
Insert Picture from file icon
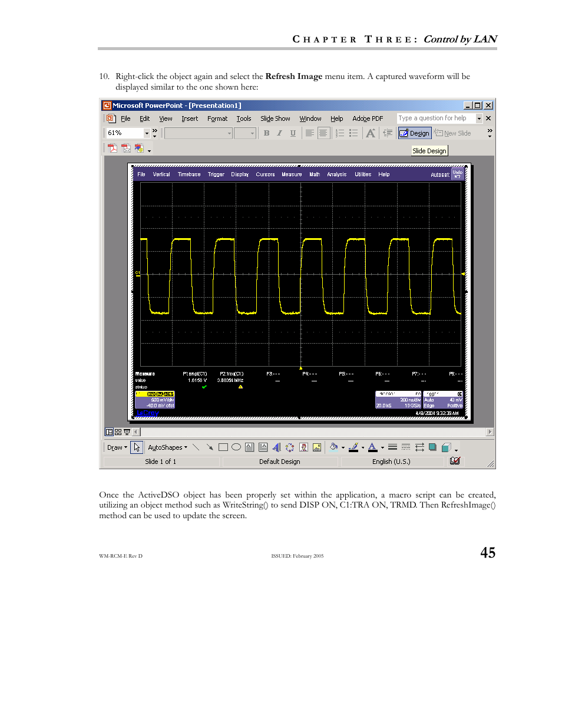coord(317,447)
